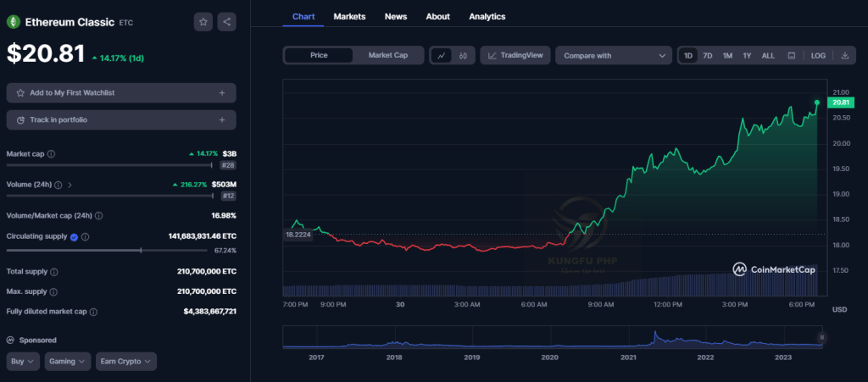Click the market cap rank slider bar
Screen dimensions: 868x382
click(109, 164)
